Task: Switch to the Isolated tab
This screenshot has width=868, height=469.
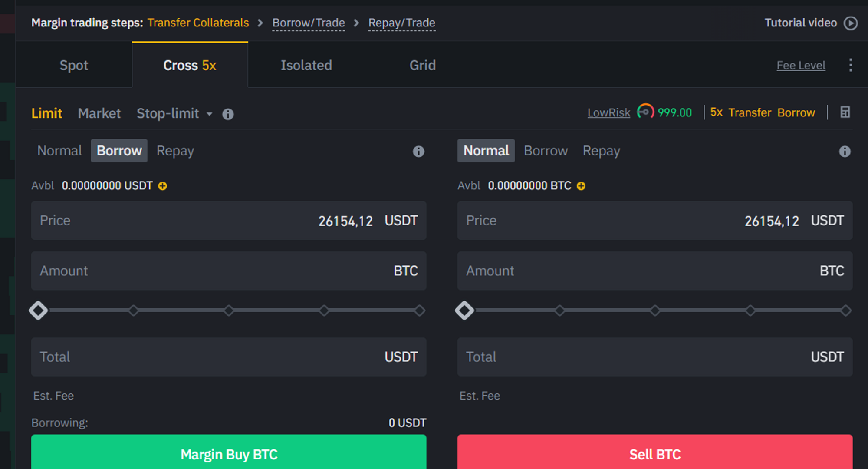Action: pos(306,65)
